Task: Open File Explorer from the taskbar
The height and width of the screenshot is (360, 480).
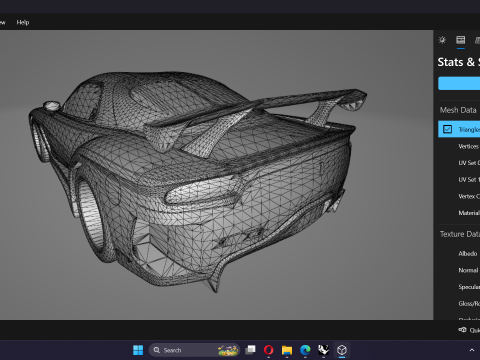Action: click(x=287, y=350)
